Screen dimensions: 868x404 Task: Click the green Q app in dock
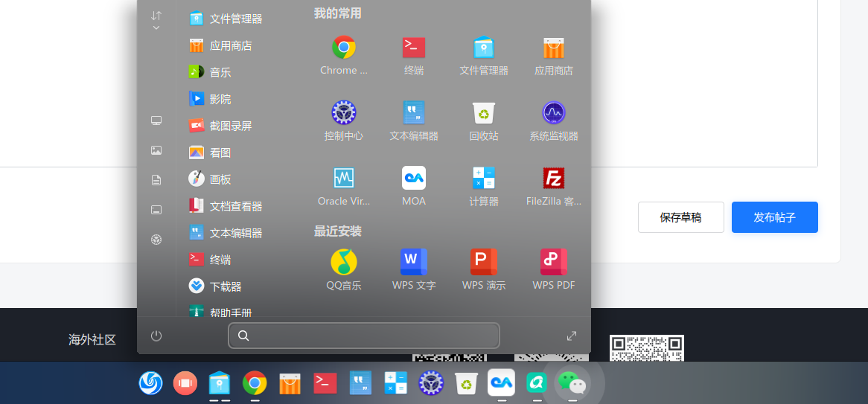pos(537,382)
